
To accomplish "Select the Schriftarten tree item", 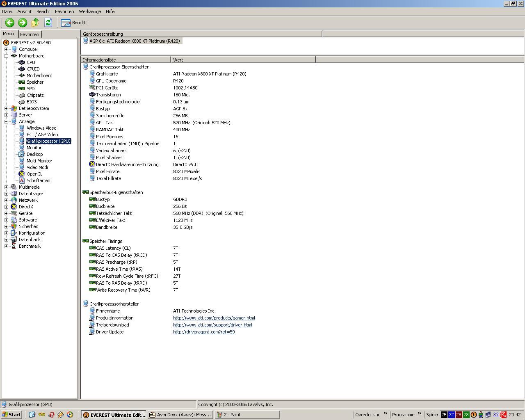I will (x=39, y=180).
